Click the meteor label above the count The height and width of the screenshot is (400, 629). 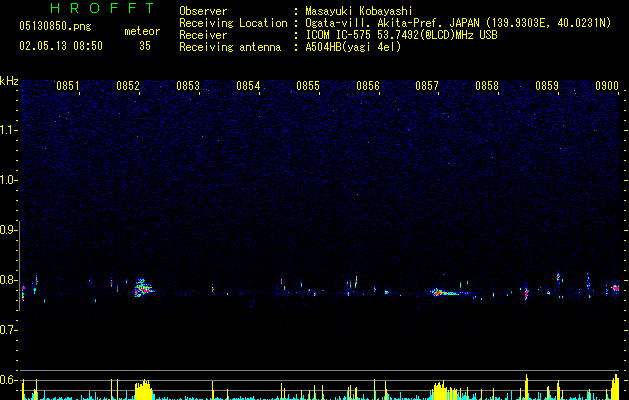tap(142, 31)
